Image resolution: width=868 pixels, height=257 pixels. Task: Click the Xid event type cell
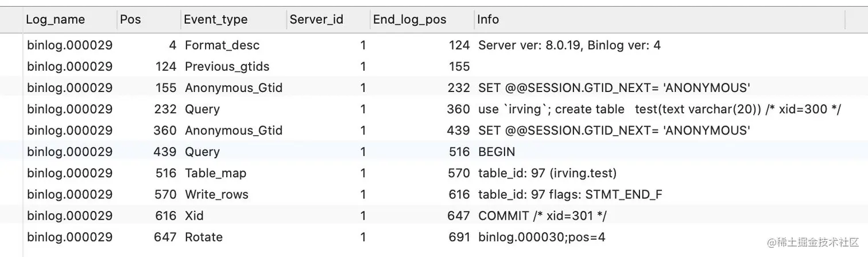(x=194, y=216)
